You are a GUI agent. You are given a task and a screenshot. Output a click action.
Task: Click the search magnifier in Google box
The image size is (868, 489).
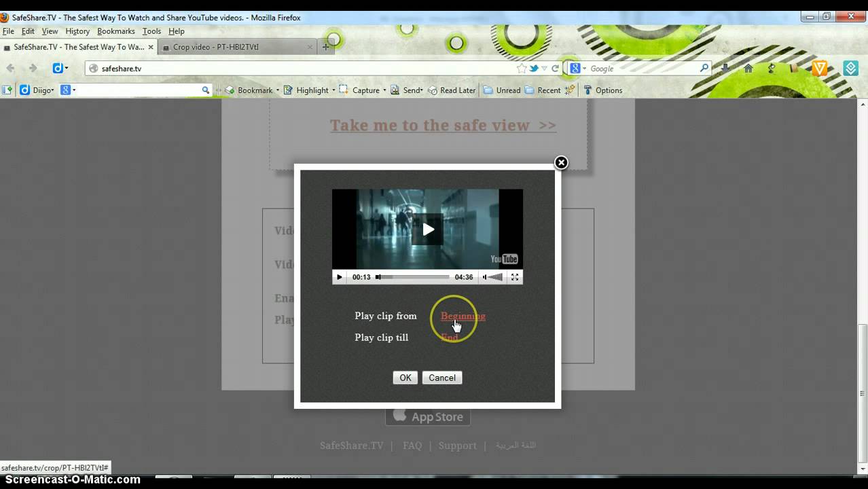click(704, 68)
